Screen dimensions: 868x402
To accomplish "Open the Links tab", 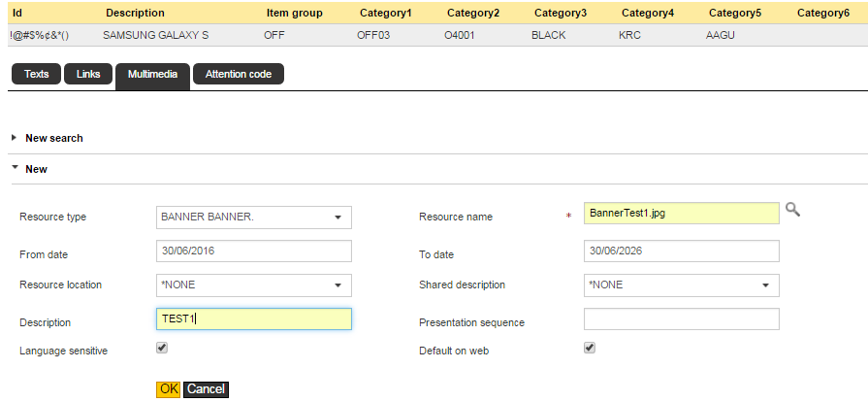I will point(88,74).
